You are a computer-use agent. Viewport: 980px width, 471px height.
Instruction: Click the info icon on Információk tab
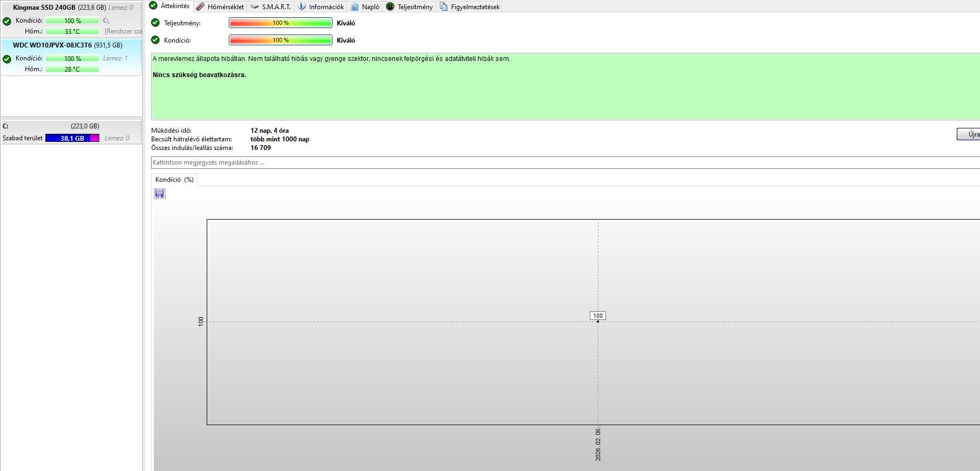pyautogui.click(x=302, y=6)
